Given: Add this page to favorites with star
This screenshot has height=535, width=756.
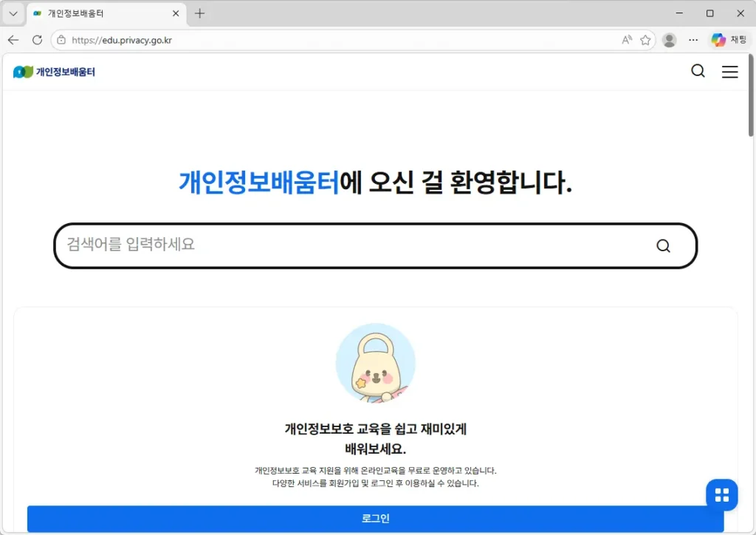Looking at the screenshot, I should pos(645,40).
